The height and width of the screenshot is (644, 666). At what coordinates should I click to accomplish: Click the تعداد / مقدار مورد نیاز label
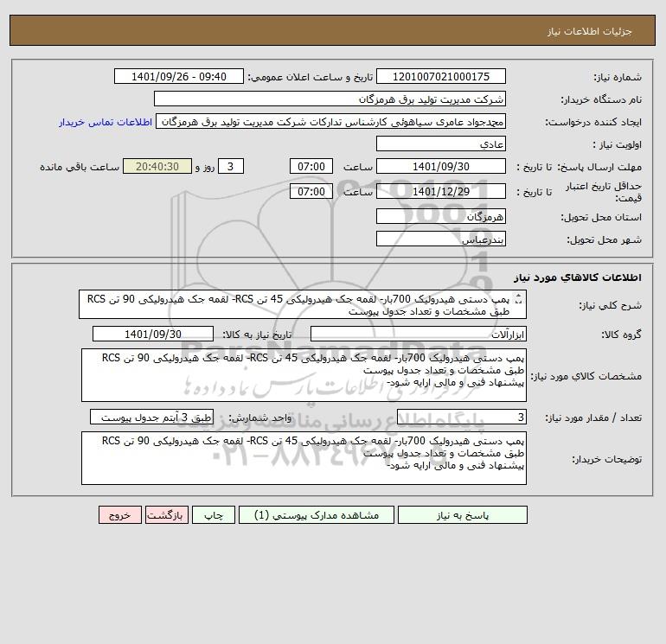593,418
